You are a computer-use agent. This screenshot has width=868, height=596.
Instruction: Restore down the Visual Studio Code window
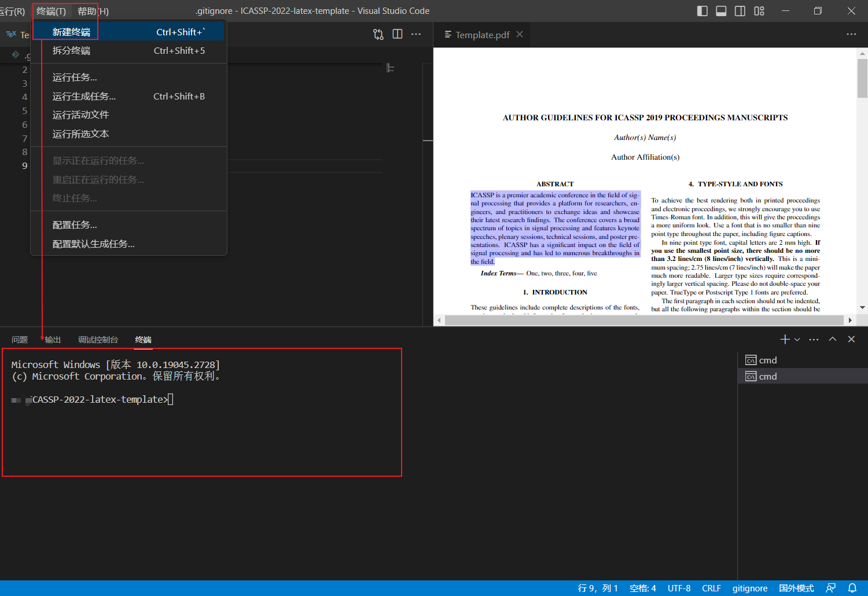[x=818, y=11]
